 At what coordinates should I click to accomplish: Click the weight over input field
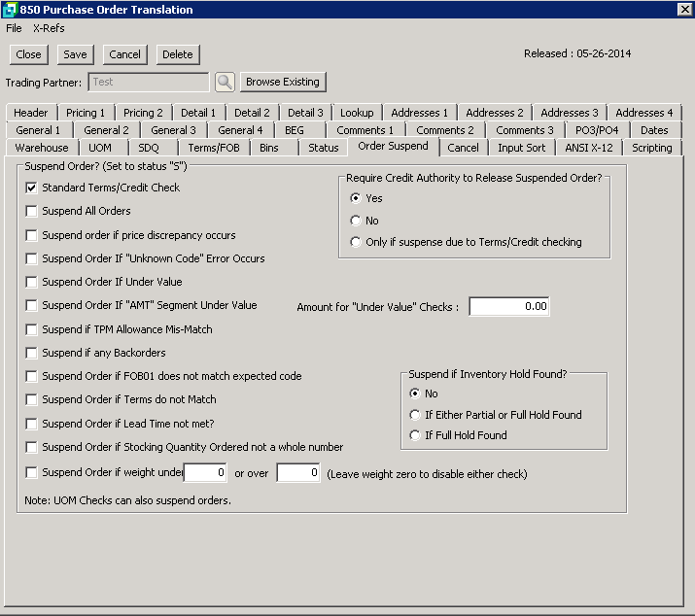tap(298, 473)
